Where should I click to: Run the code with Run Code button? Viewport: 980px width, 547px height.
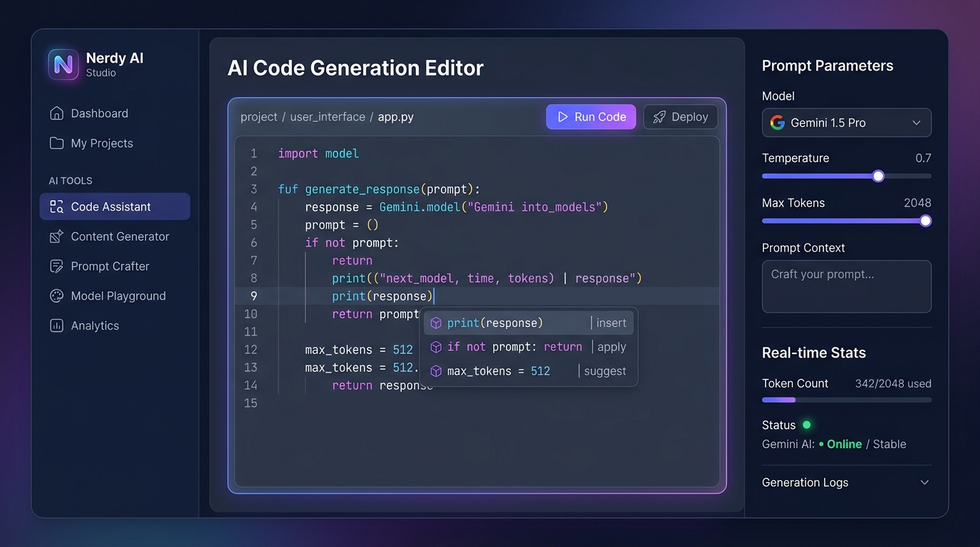coord(591,117)
